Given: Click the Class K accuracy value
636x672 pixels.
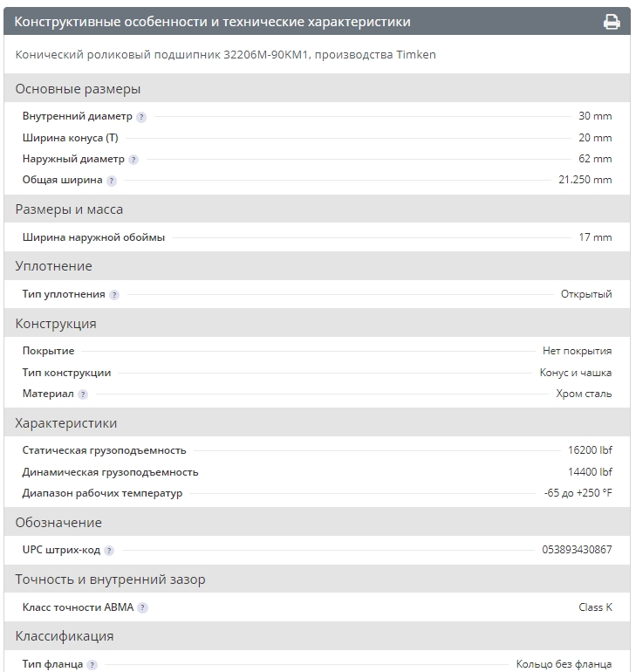Looking at the screenshot, I should [x=595, y=607].
